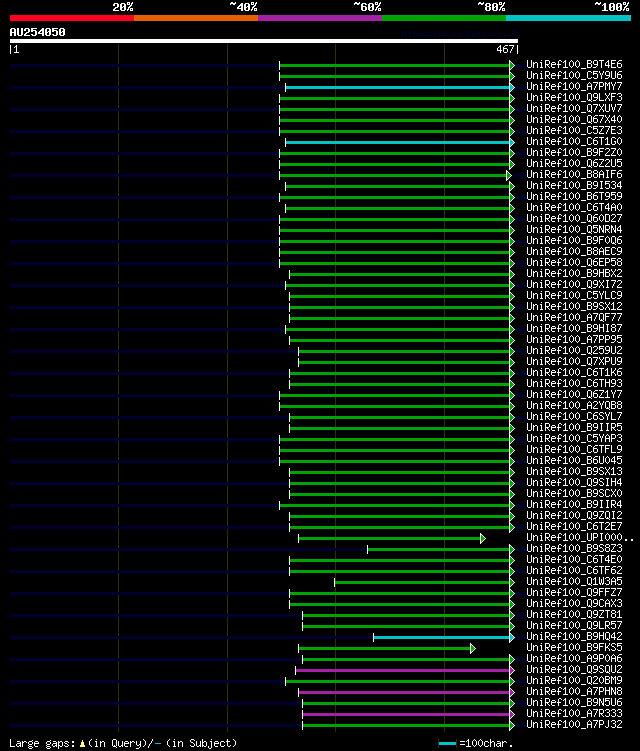The image size is (640, 751).
Task: Open hit UniRef100_A7PMY7
Action: click(574, 86)
